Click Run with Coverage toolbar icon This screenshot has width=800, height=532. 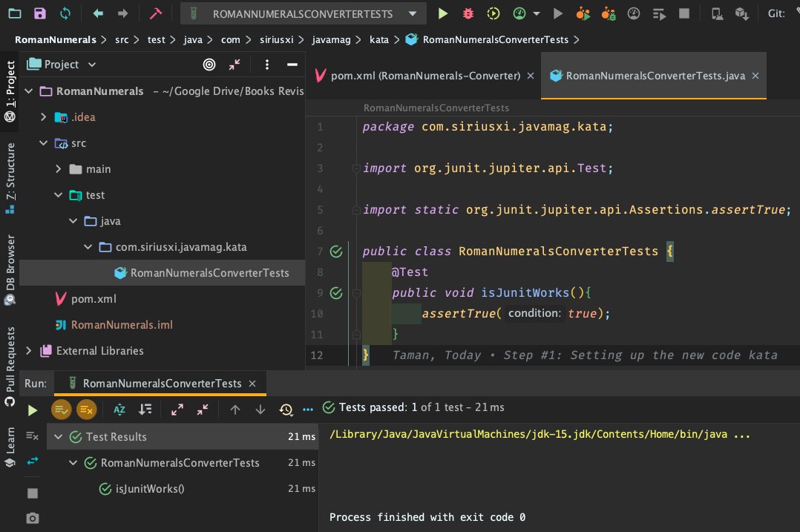point(494,13)
